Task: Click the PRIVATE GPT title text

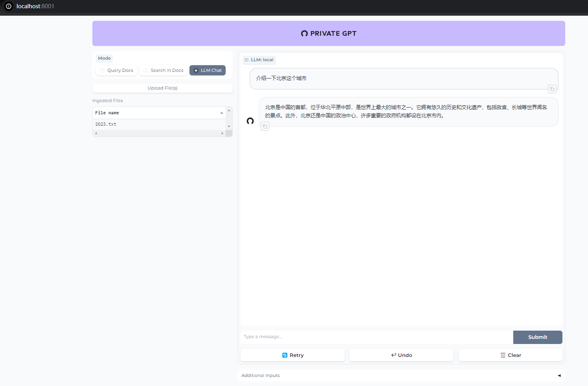Action: (333, 33)
